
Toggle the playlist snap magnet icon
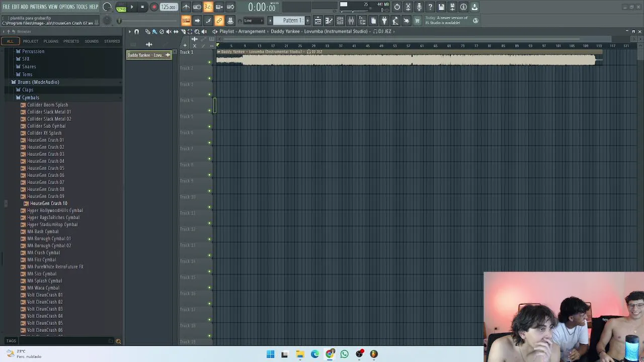[x=136, y=32]
